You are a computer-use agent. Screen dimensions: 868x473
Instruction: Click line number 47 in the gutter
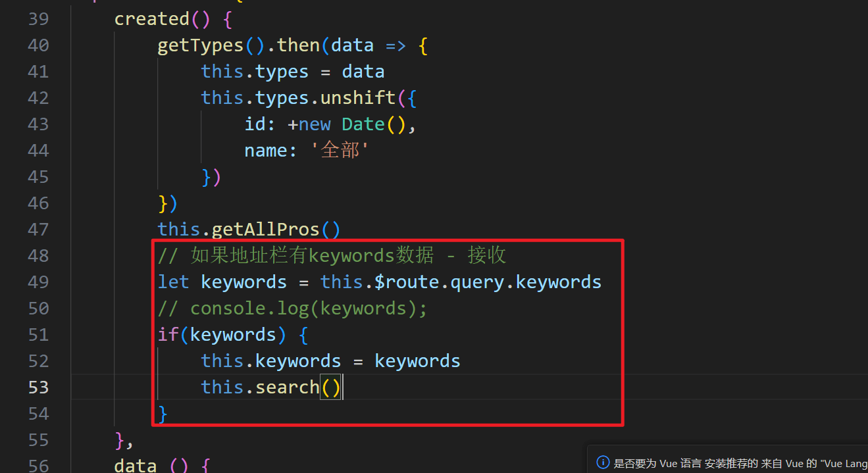(38, 230)
